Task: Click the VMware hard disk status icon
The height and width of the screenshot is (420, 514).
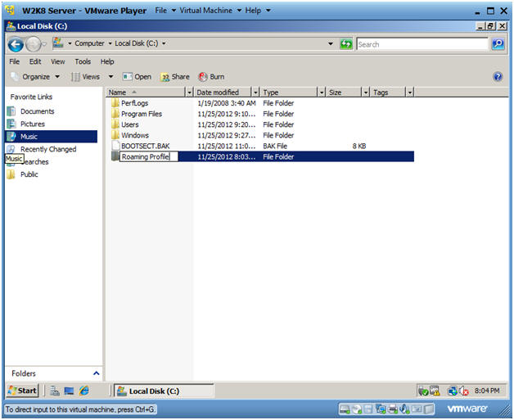Action: point(345,409)
